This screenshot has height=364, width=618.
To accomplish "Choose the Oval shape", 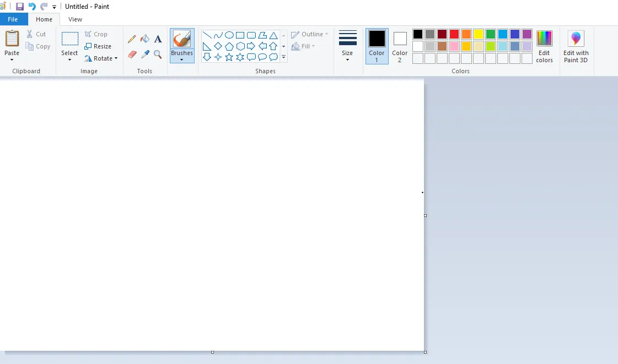I will click(229, 35).
